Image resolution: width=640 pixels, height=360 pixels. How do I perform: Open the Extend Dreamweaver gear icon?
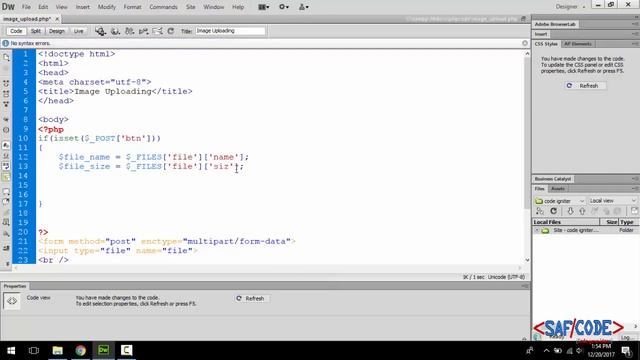tap(284, 7)
